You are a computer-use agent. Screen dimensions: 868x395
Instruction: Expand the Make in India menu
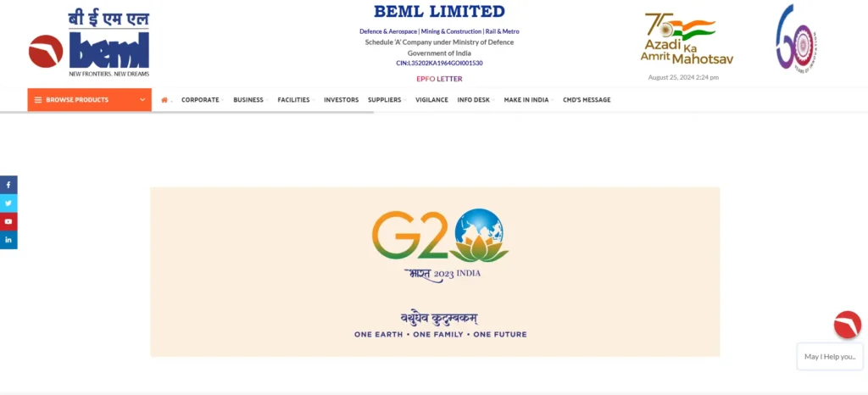click(x=528, y=100)
